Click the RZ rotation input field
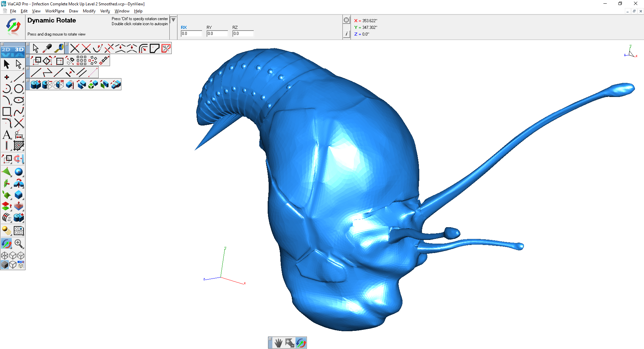 click(x=243, y=34)
